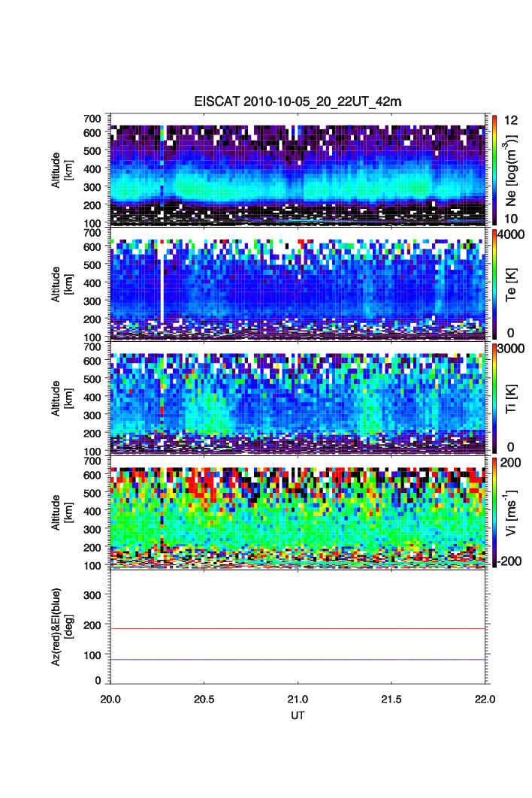
Task: Click the 20.0 tick label on UT axis
Action: tap(111, 699)
